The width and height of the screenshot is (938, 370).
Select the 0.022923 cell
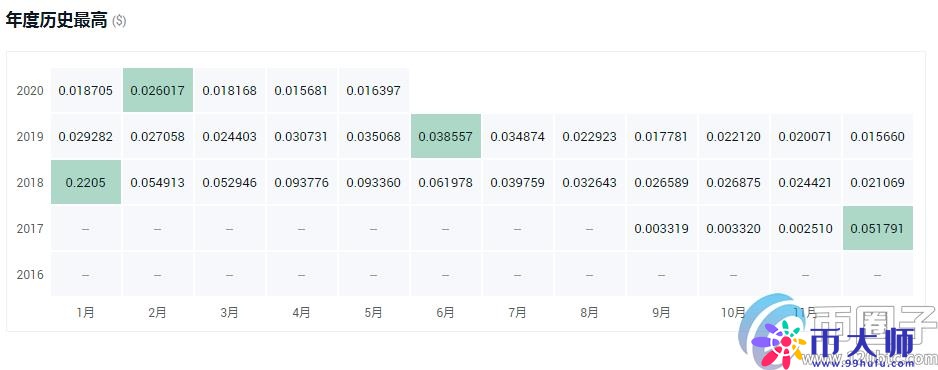tap(590, 137)
